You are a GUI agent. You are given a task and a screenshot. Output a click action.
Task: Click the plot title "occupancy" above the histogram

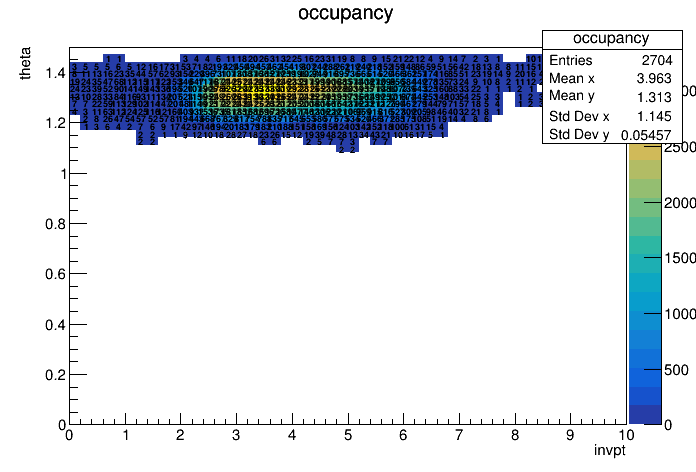click(x=345, y=13)
